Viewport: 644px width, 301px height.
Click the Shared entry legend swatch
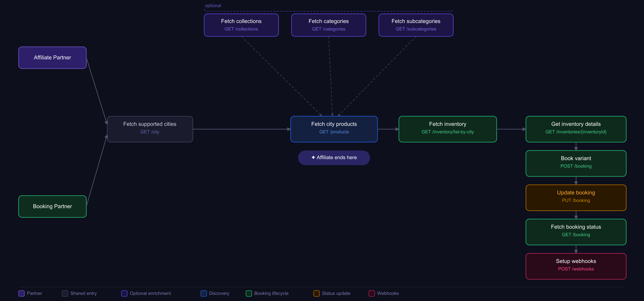[x=65, y=293]
